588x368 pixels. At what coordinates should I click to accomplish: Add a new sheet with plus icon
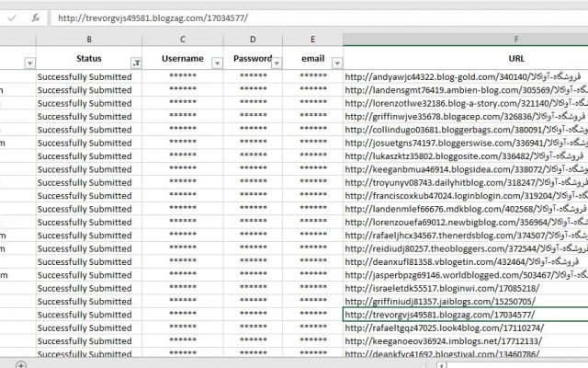pos(21,364)
